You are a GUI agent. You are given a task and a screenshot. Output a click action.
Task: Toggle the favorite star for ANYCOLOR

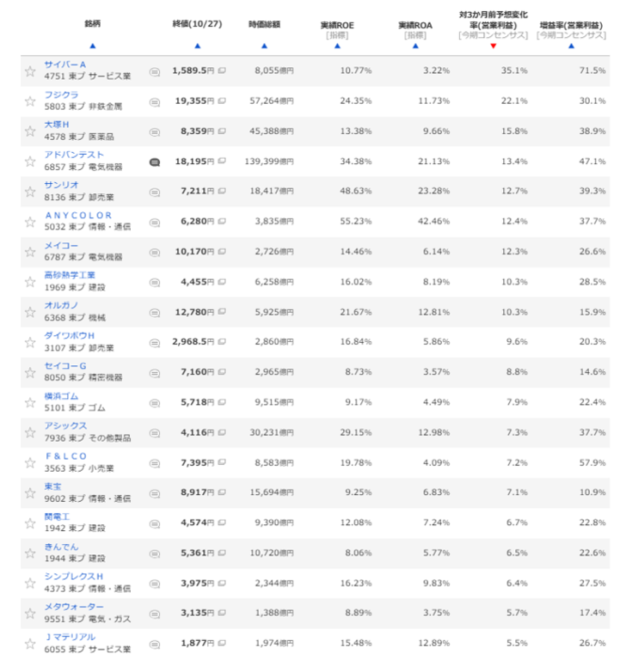point(30,222)
